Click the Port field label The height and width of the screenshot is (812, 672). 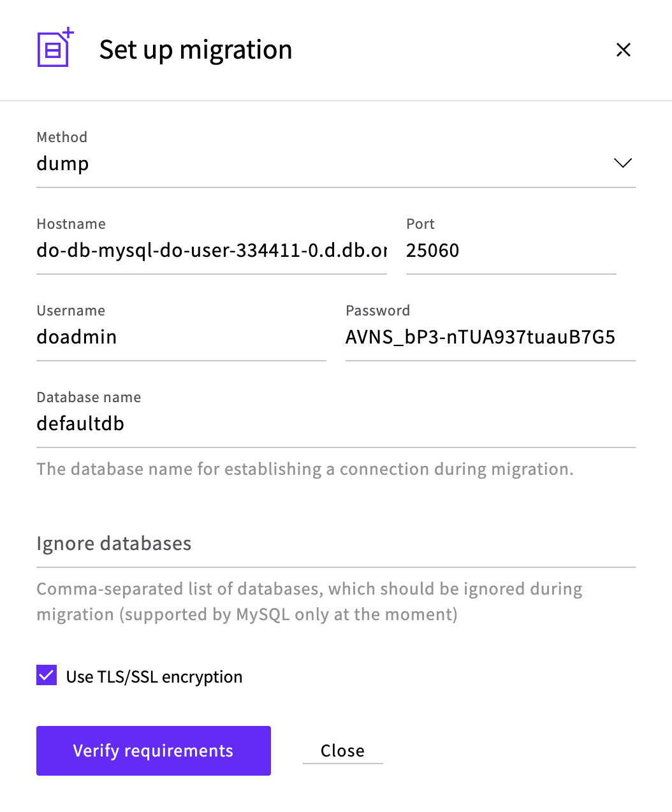click(x=420, y=224)
